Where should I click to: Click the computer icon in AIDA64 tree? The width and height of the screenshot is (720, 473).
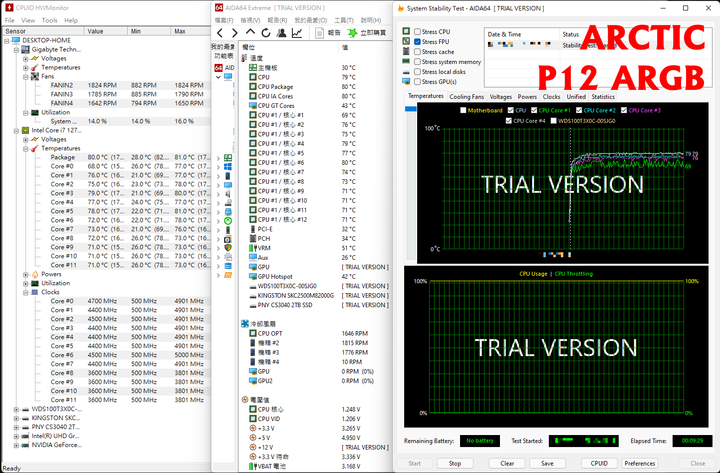click(x=228, y=77)
